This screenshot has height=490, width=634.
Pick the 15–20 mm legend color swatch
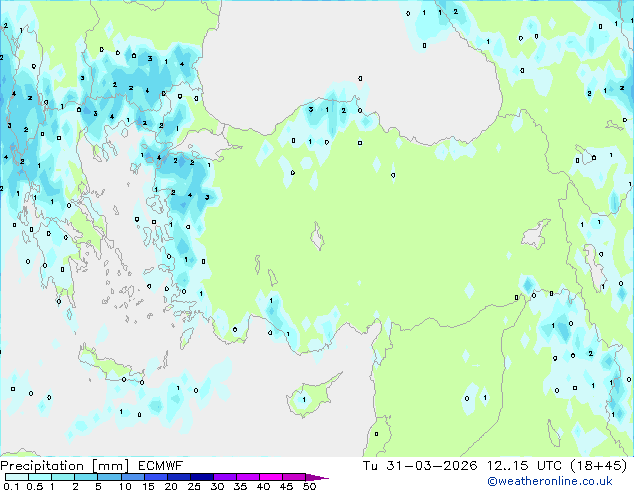tap(156, 477)
